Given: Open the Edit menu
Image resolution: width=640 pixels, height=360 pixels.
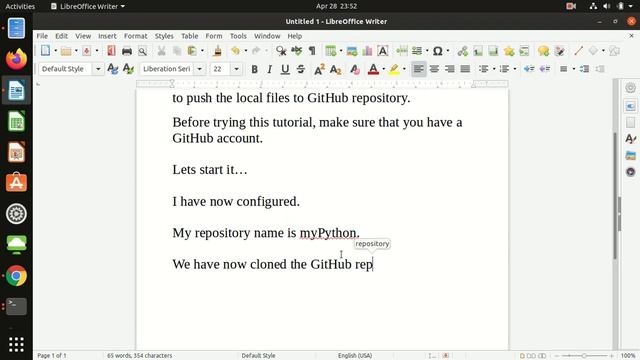Looking at the screenshot, I should coord(62,36).
